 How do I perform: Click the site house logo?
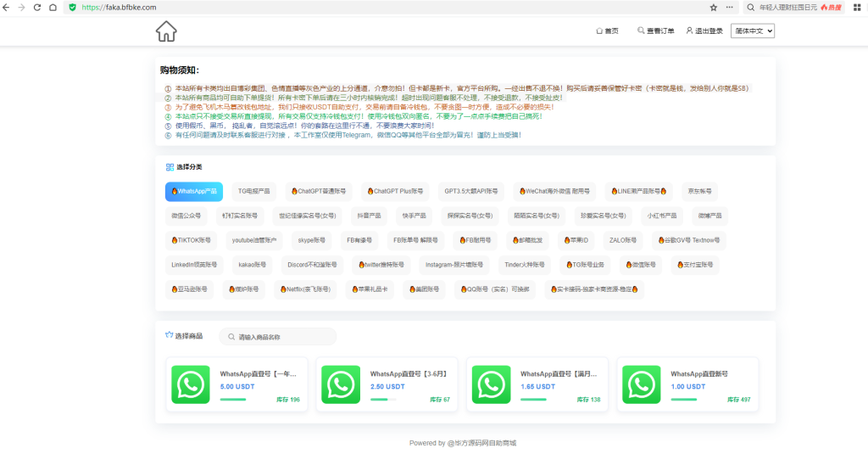(166, 31)
